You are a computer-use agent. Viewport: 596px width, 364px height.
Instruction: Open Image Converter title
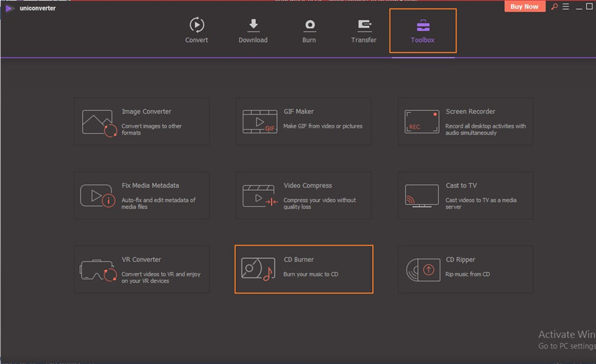(147, 112)
